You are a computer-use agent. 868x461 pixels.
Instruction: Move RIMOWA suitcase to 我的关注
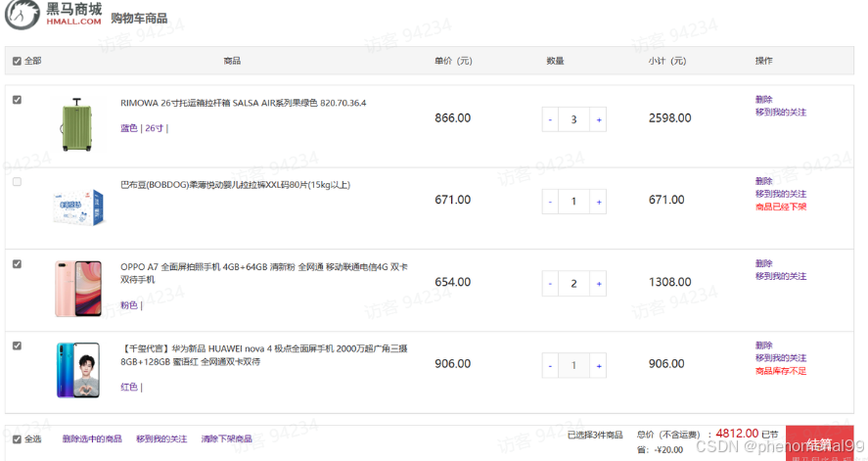781,113
